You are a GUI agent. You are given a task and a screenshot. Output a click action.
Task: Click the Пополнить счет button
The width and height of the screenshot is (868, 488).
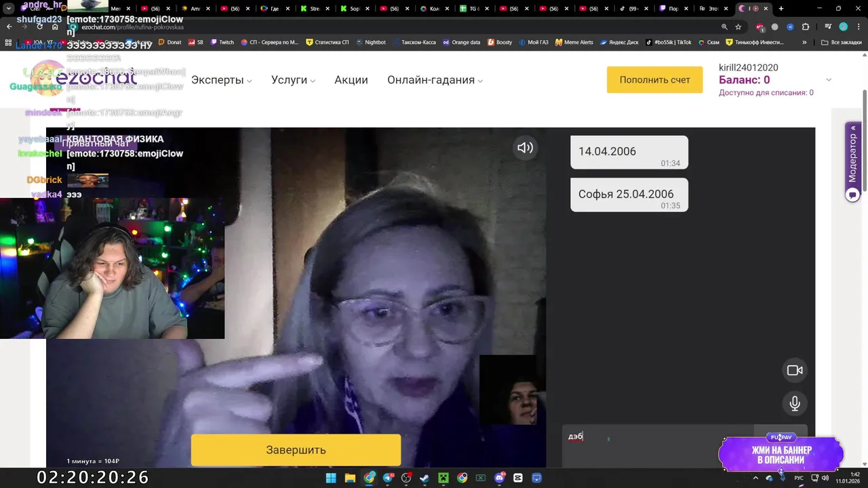coord(654,80)
